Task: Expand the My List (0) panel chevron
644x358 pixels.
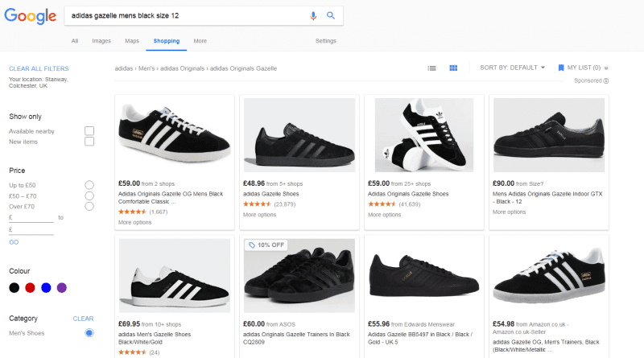Action: (606, 68)
